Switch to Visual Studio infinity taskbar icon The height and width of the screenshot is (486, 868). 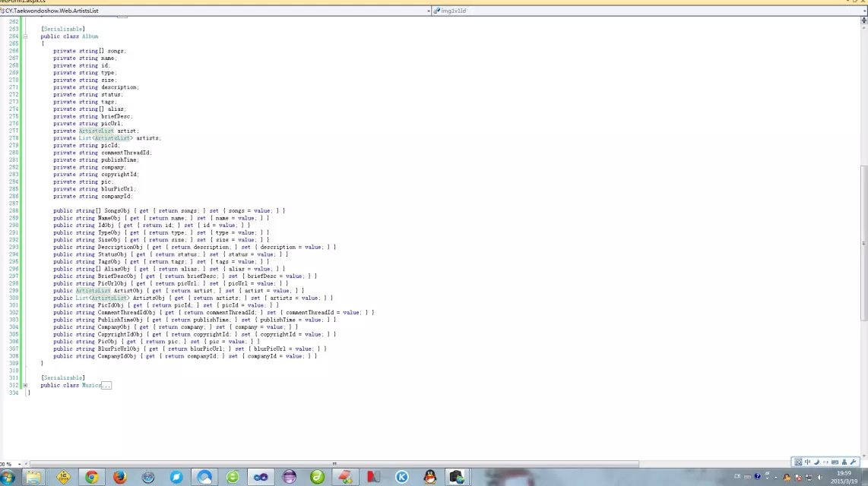pos(261,477)
